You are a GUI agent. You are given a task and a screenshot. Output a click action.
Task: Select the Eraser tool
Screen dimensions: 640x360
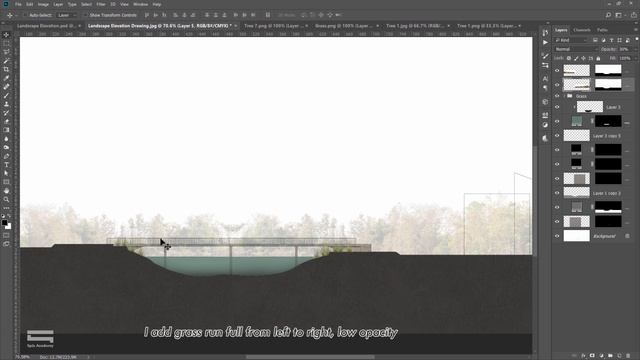pyautogui.click(x=6, y=121)
